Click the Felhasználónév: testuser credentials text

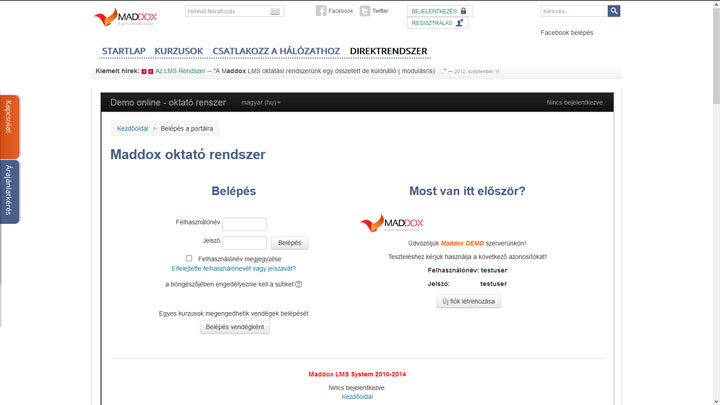tap(467, 270)
